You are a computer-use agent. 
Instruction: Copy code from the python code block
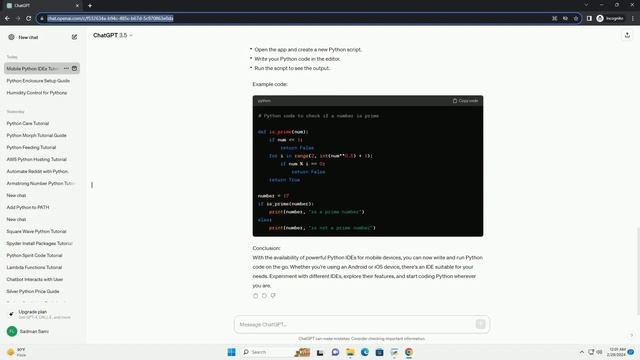click(x=465, y=100)
